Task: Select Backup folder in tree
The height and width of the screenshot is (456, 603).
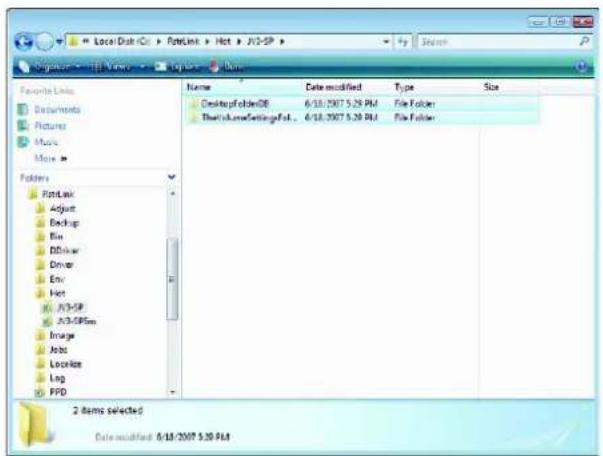Action: [x=64, y=223]
